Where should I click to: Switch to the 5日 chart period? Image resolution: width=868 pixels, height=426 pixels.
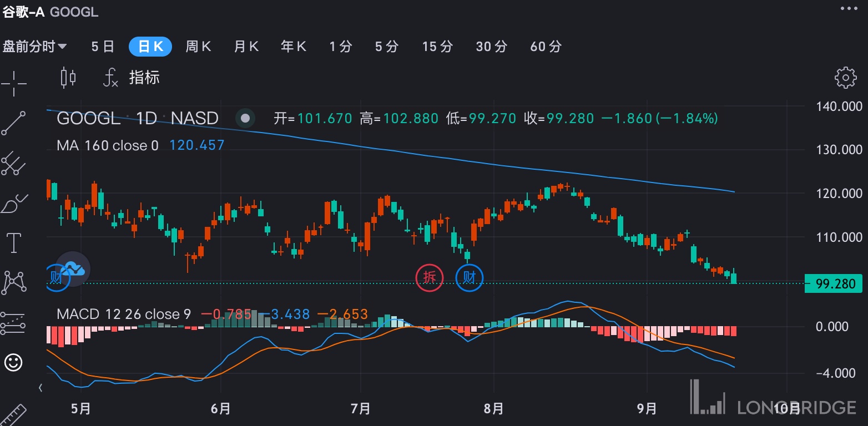[x=103, y=47]
